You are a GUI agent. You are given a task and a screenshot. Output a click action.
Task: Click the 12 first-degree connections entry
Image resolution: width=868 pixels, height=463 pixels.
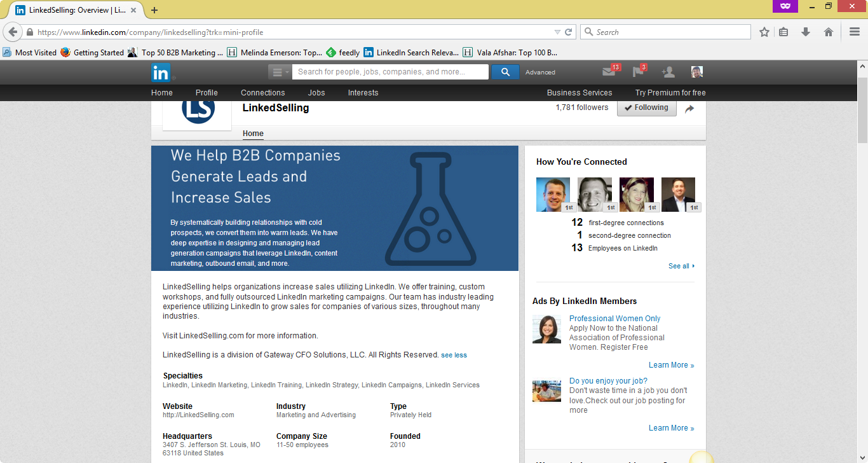tap(618, 223)
